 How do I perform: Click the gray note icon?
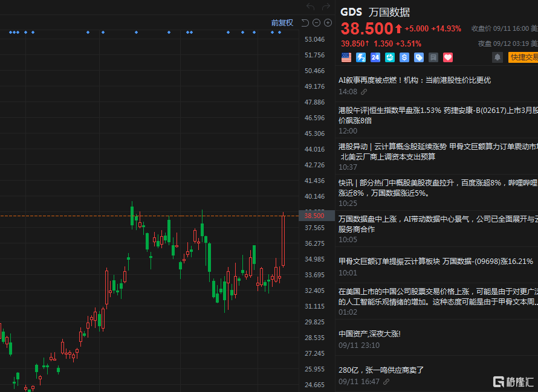tap(433, 57)
